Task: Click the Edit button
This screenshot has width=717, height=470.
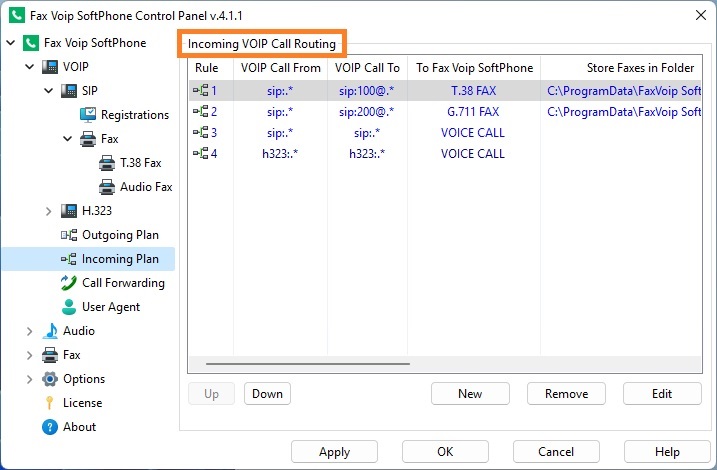Action: (x=661, y=394)
